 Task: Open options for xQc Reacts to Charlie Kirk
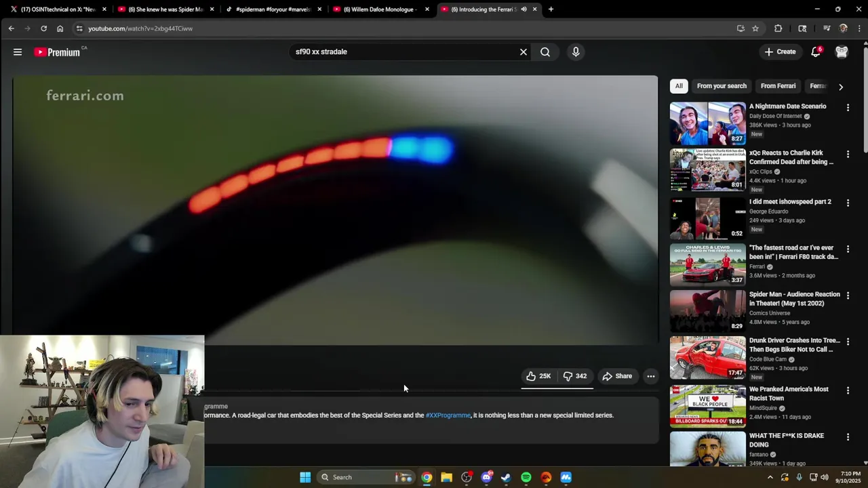click(x=848, y=155)
